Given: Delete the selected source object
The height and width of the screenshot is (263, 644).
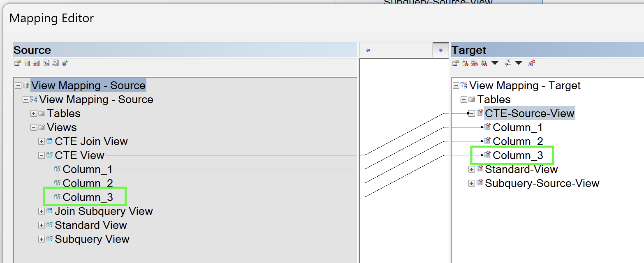Looking at the screenshot, I should 37,62.
